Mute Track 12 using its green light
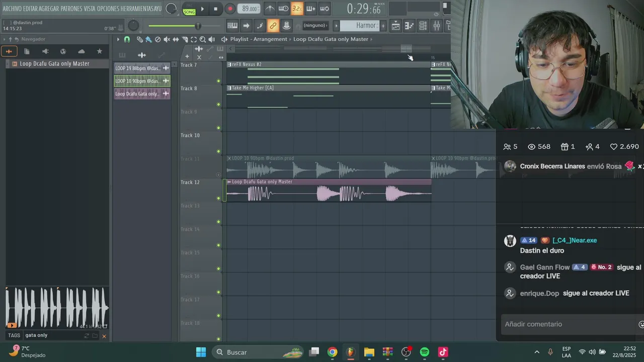Image resolution: width=644 pixels, height=362 pixels. point(218,198)
